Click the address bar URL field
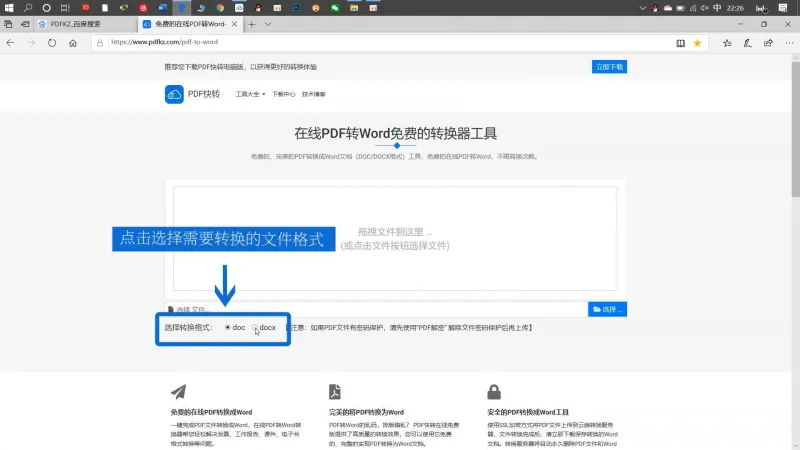Viewport: 800px width, 450px height. click(388, 42)
